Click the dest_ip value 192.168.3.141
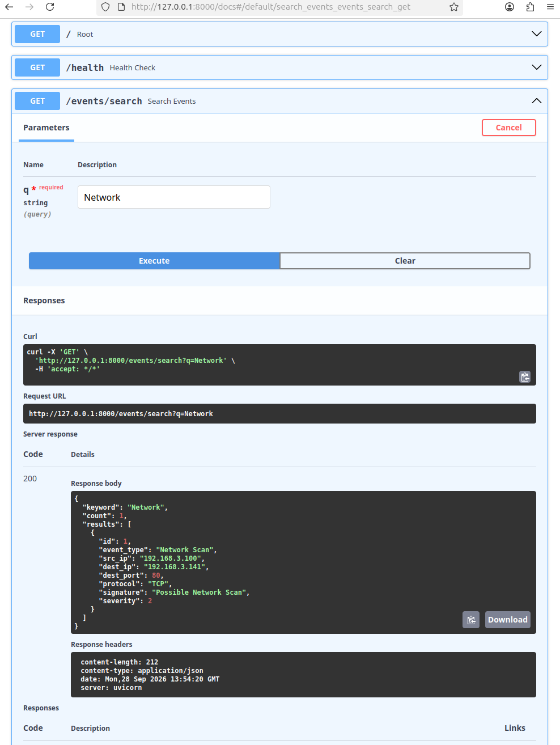The height and width of the screenshot is (745, 560). 176,567
